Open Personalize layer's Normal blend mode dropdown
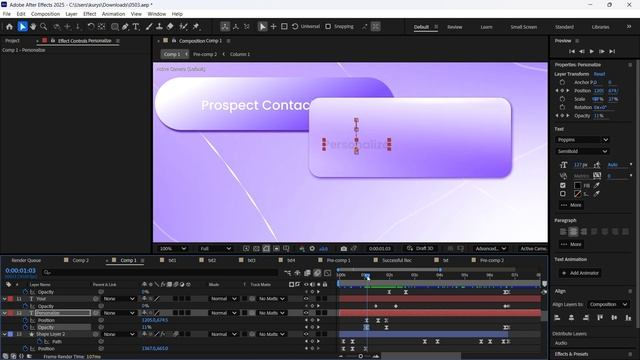640x360 pixels. tap(223, 313)
